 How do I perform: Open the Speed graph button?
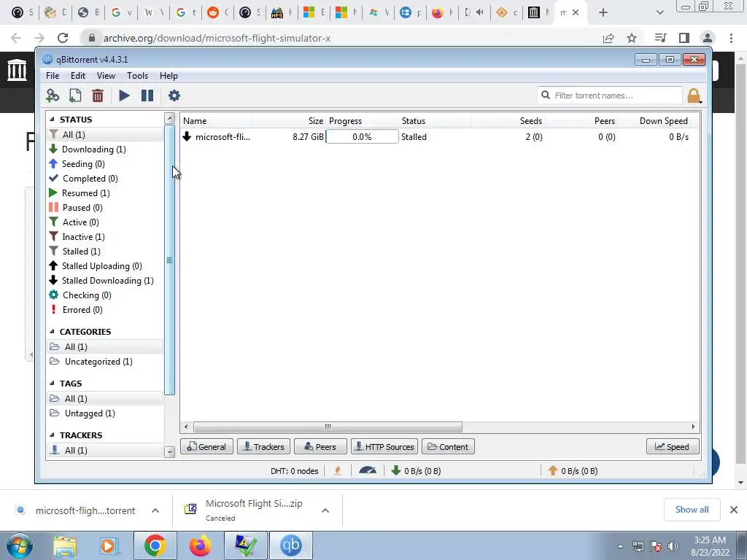pyautogui.click(x=673, y=447)
